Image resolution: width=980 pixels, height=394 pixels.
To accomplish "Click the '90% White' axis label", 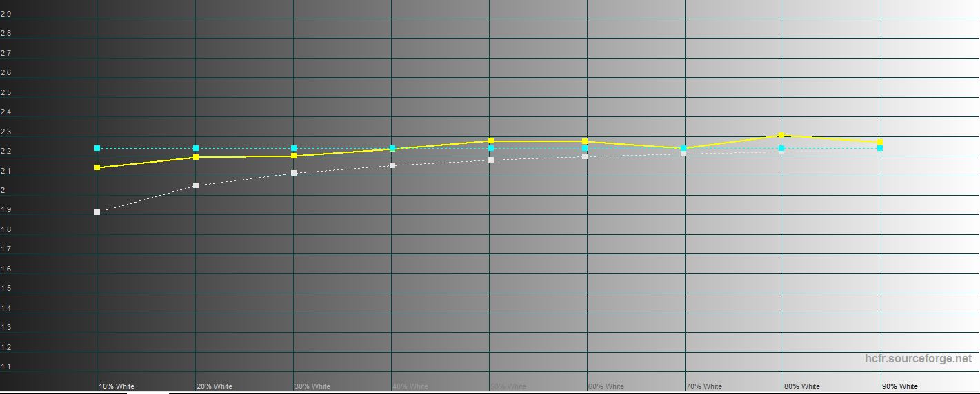I will (901, 386).
